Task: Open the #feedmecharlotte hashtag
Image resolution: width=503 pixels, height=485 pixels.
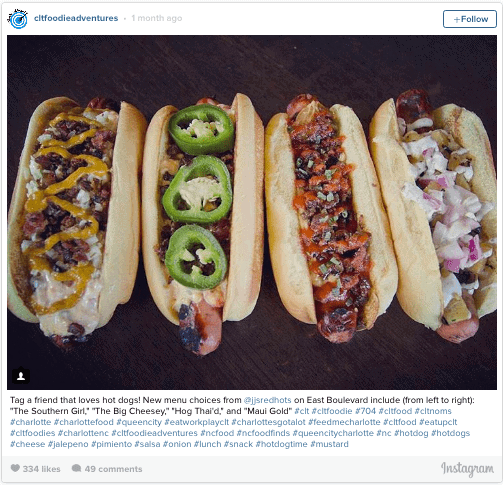Action: pyautogui.click(x=344, y=422)
